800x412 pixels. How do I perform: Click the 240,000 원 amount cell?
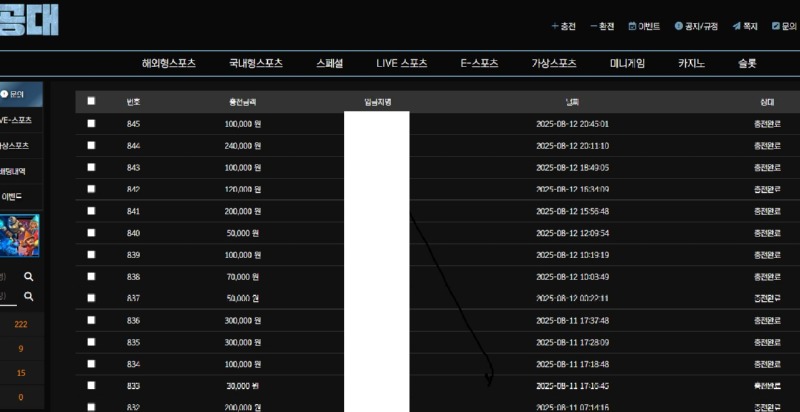243,146
